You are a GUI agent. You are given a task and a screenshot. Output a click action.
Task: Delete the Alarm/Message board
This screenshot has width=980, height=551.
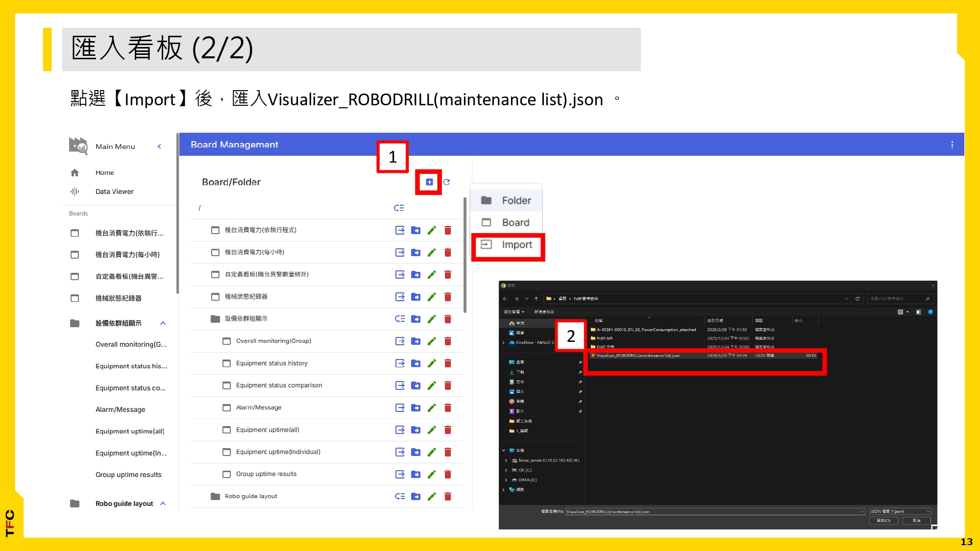(448, 407)
